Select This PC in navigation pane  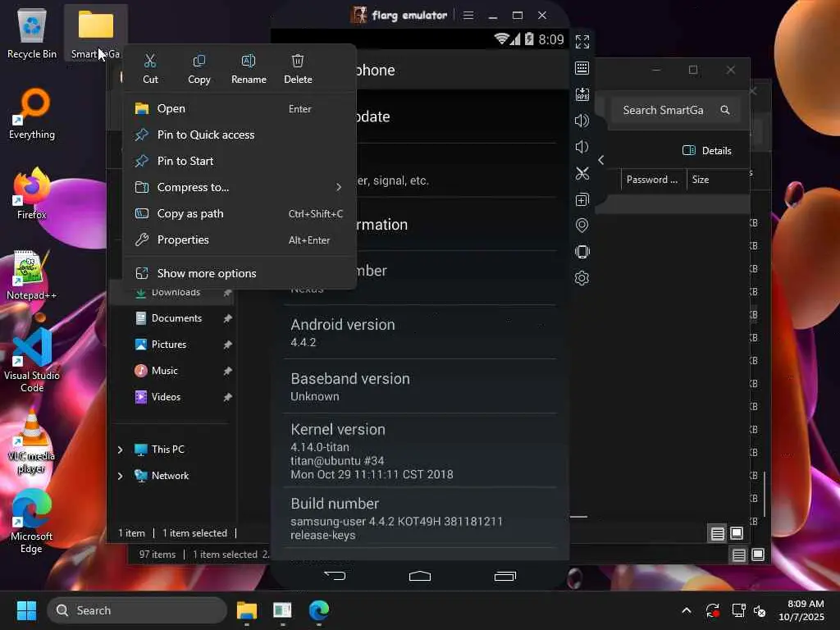coord(167,450)
